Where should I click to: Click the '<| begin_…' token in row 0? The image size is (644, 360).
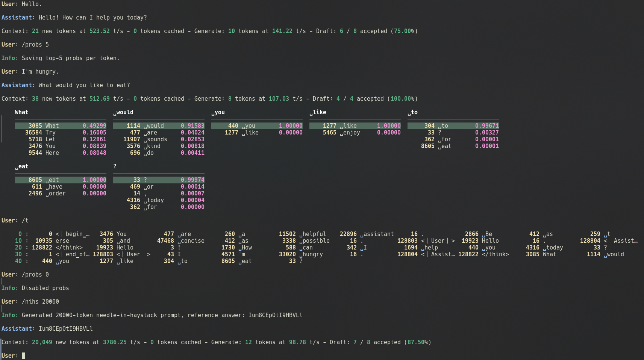69,234
